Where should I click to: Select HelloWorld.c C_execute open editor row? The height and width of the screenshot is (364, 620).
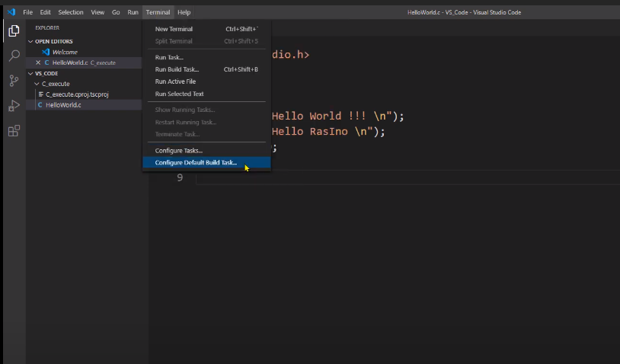click(x=84, y=62)
